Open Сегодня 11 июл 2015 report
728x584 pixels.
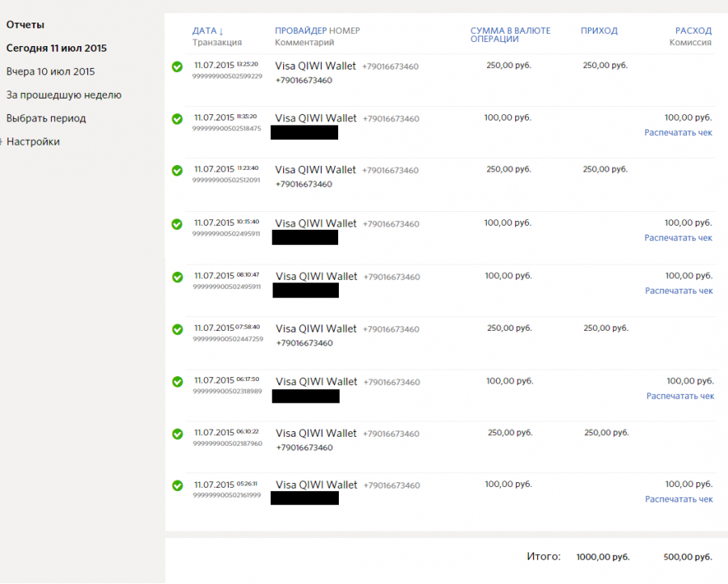point(56,48)
